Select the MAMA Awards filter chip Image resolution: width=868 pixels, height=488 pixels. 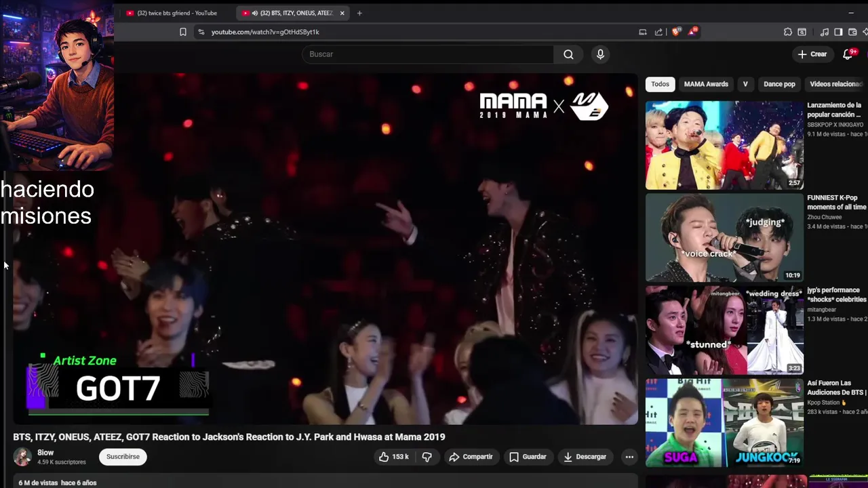click(706, 84)
